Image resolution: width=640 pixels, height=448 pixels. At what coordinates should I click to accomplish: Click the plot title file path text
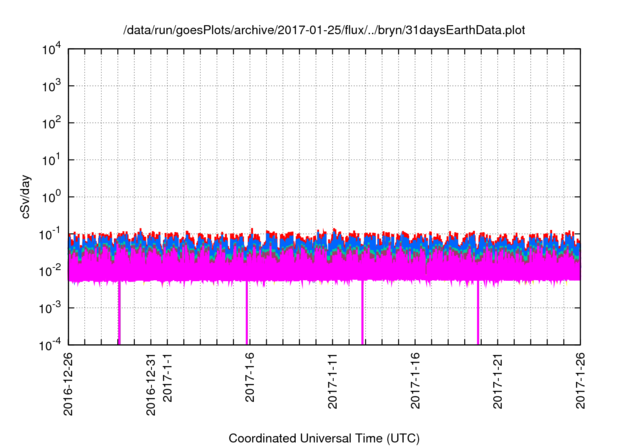(x=324, y=30)
